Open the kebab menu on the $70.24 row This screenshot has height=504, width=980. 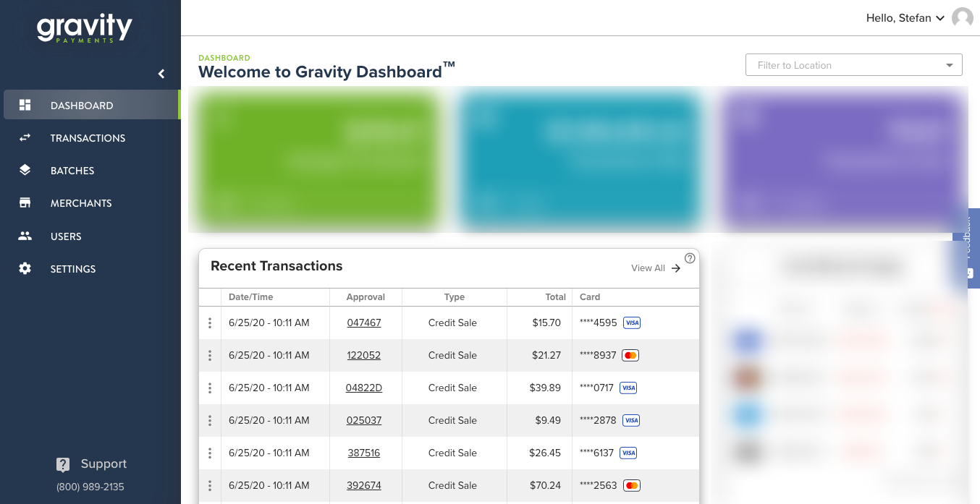click(x=210, y=485)
